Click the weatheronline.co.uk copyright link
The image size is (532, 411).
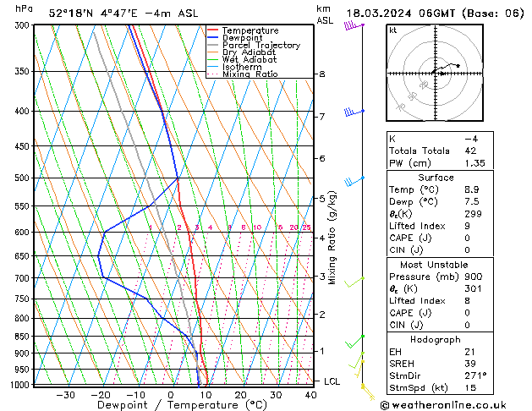pyautogui.click(x=443, y=405)
